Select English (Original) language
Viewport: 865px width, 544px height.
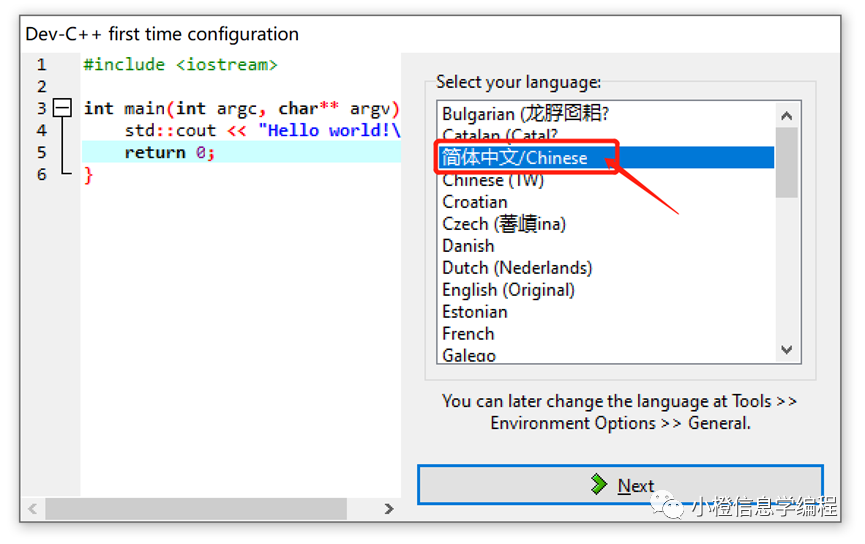[x=606, y=290]
